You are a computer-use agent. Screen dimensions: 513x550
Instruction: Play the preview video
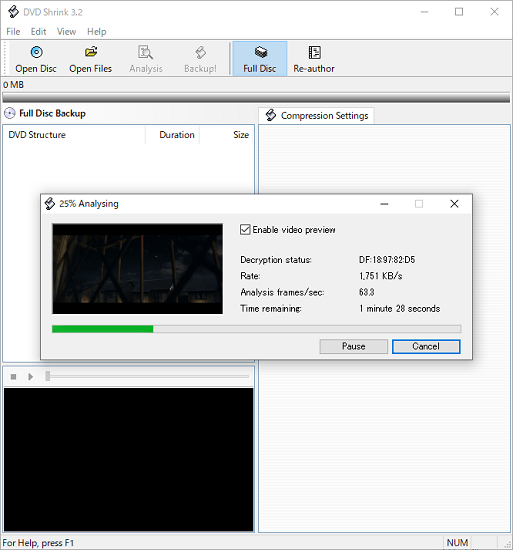coord(31,377)
